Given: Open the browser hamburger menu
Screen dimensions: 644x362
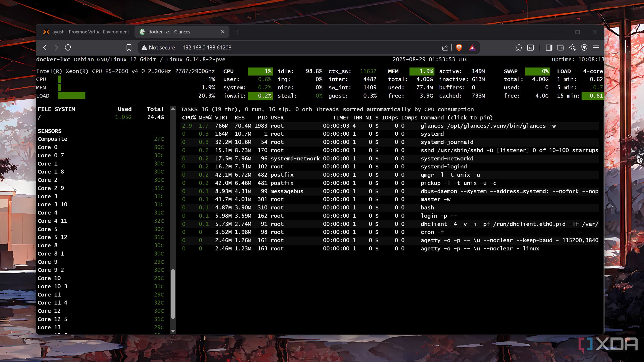Looking at the screenshot, I should pyautogui.click(x=596, y=47).
